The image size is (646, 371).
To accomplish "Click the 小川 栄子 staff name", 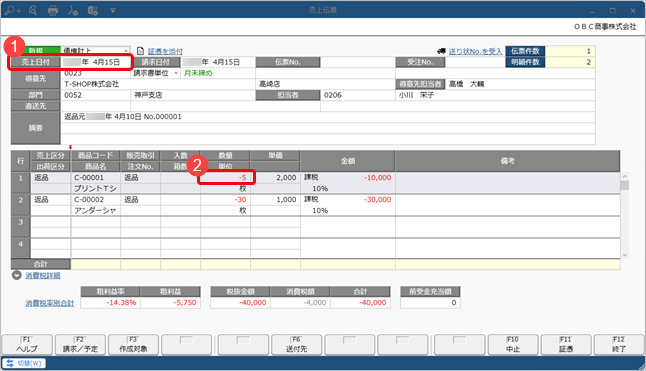I will [416, 95].
